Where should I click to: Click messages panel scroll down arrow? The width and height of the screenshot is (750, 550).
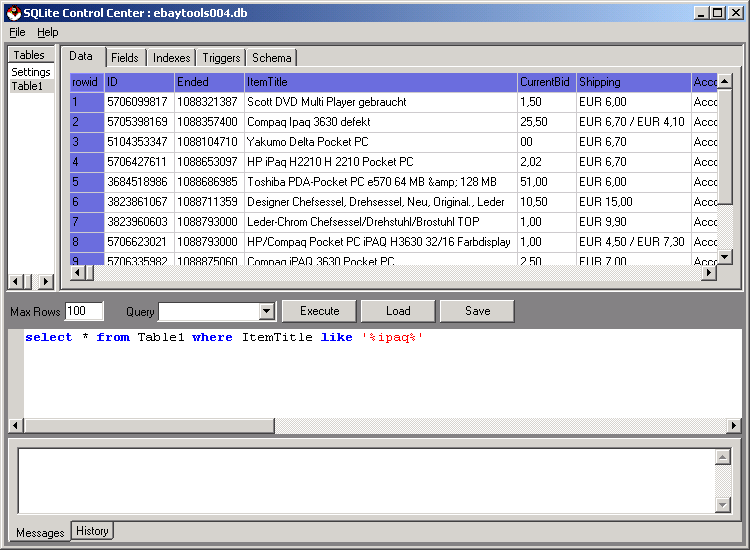tap(723, 505)
